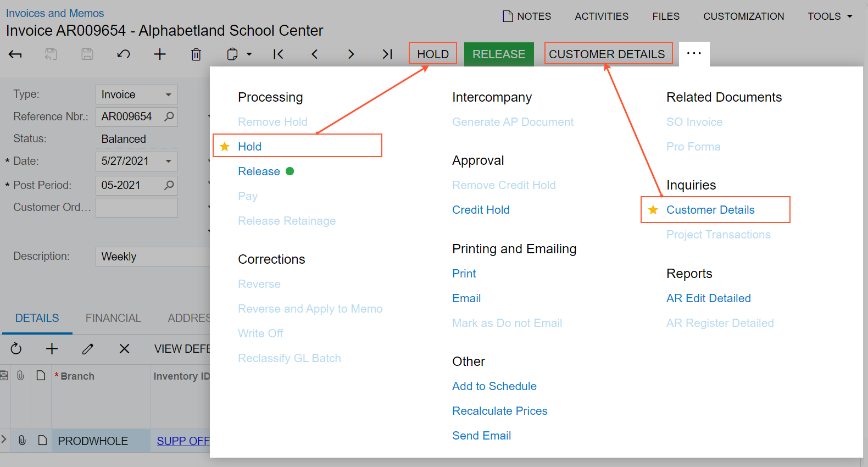The height and width of the screenshot is (467, 868).
Task: Switch to the Financial tab
Action: [x=113, y=318]
